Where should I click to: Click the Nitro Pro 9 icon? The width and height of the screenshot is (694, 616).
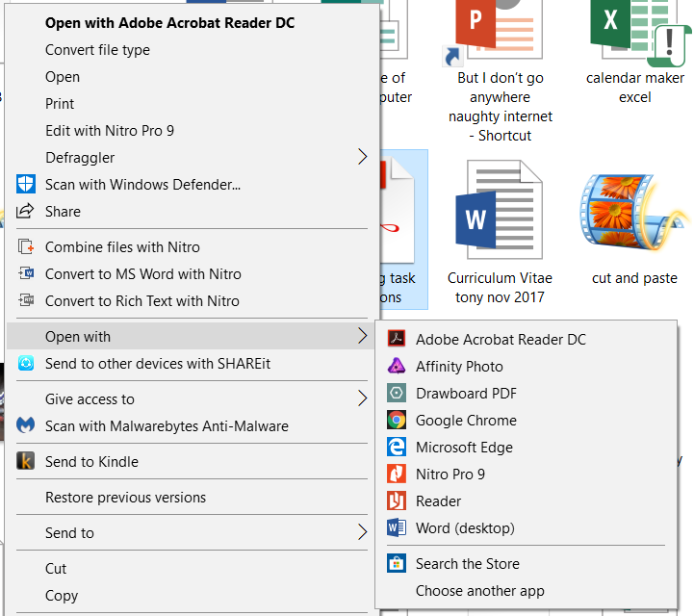tap(397, 474)
